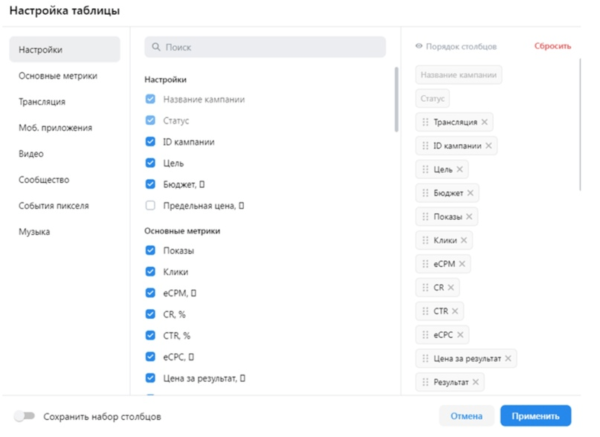Remove the ID кампании column chip
The height and width of the screenshot is (437, 600).
coord(489,146)
